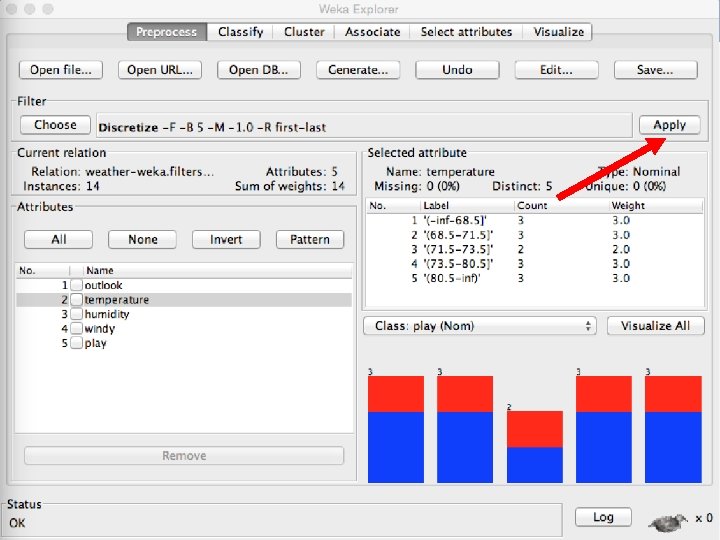Select the outlook attribute row
Image resolution: width=720 pixels, height=540 pixels.
point(184,285)
